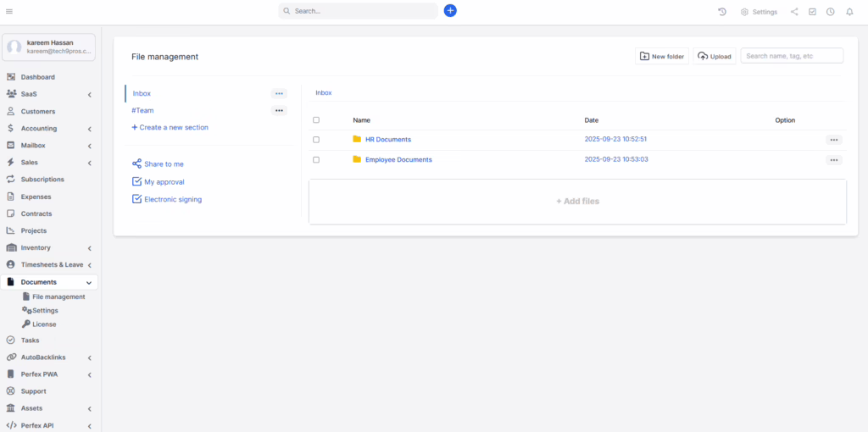Click the New folder button
Image resolution: width=868 pixels, height=432 pixels.
pyautogui.click(x=662, y=57)
